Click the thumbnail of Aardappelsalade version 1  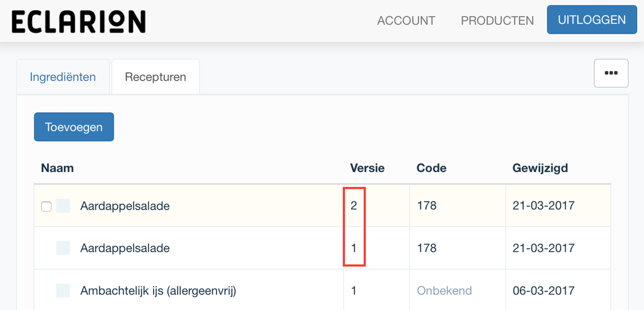point(63,248)
